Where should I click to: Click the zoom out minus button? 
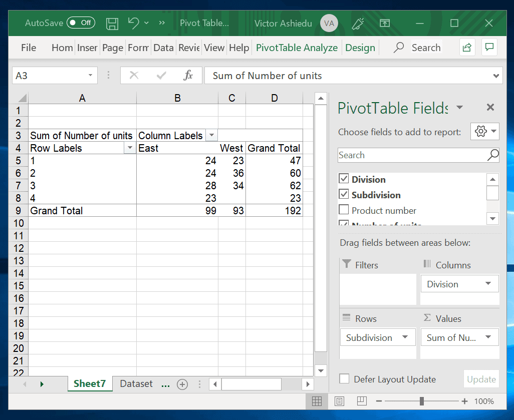(x=379, y=401)
